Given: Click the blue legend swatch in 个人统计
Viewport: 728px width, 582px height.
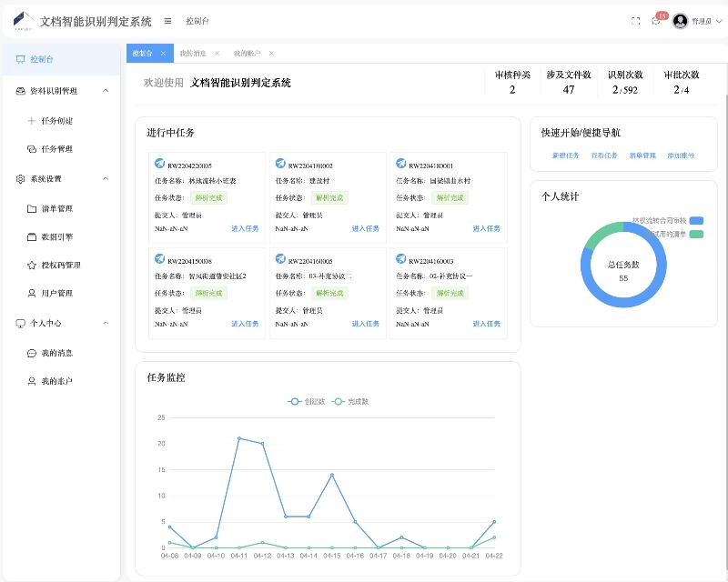Looking at the screenshot, I should [x=696, y=220].
